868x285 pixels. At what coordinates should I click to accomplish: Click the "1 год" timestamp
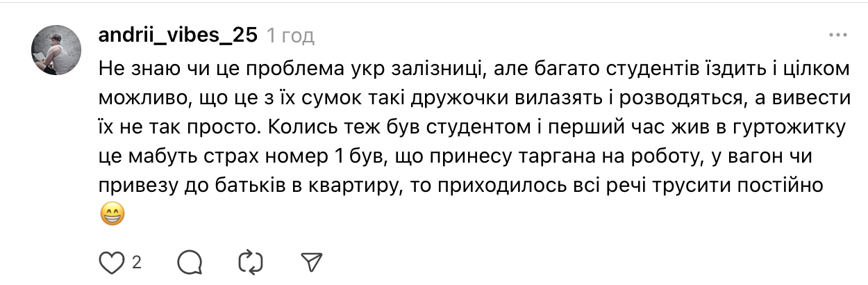tap(291, 35)
